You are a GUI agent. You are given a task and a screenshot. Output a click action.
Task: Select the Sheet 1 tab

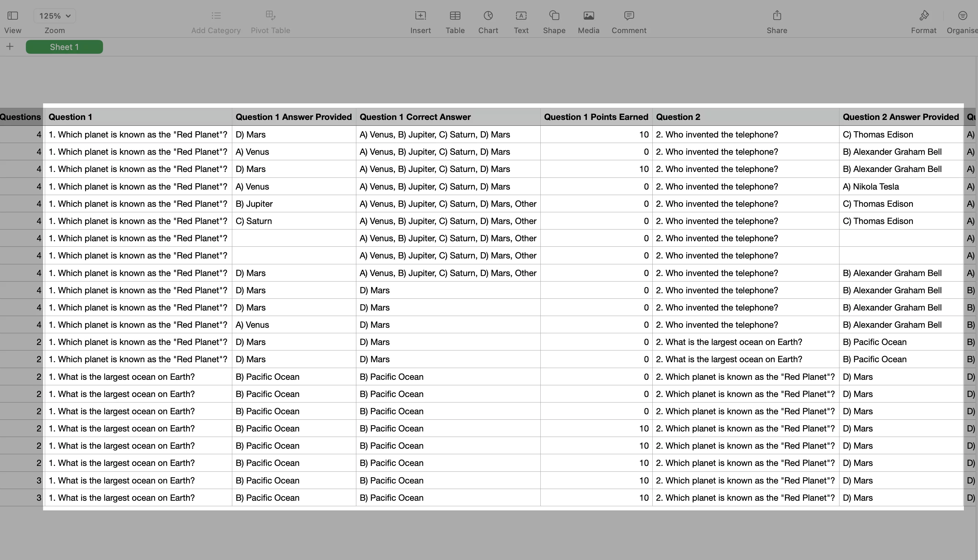click(64, 47)
